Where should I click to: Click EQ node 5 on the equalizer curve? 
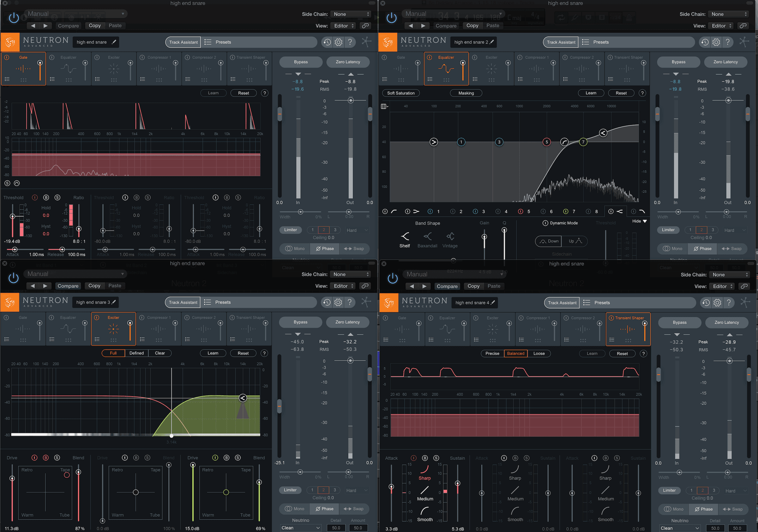[547, 142]
